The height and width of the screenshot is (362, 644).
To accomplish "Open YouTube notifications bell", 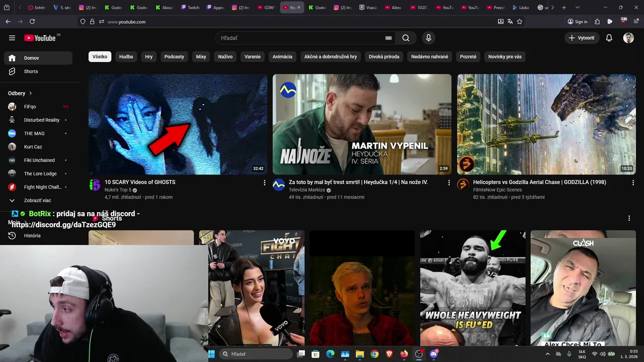I will click(x=609, y=38).
